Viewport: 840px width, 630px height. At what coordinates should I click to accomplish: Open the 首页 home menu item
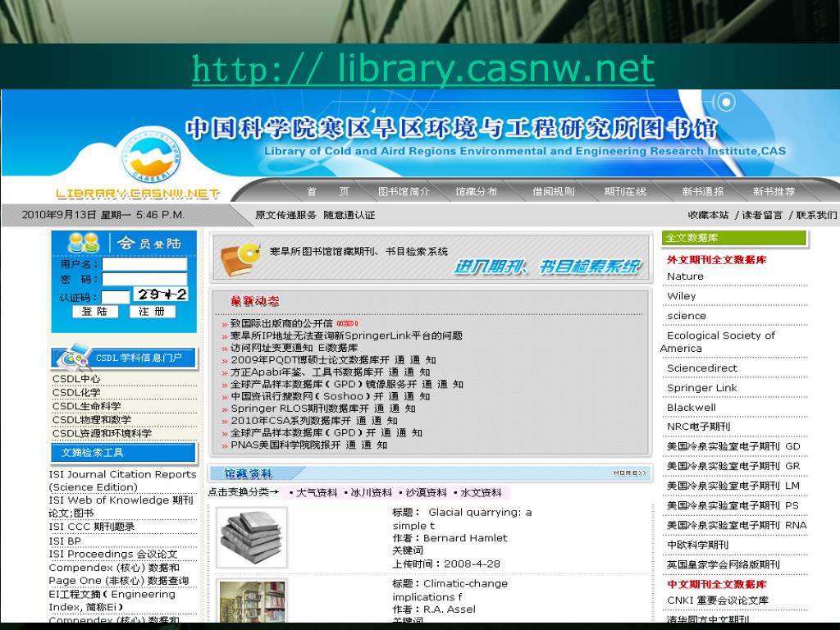327,191
